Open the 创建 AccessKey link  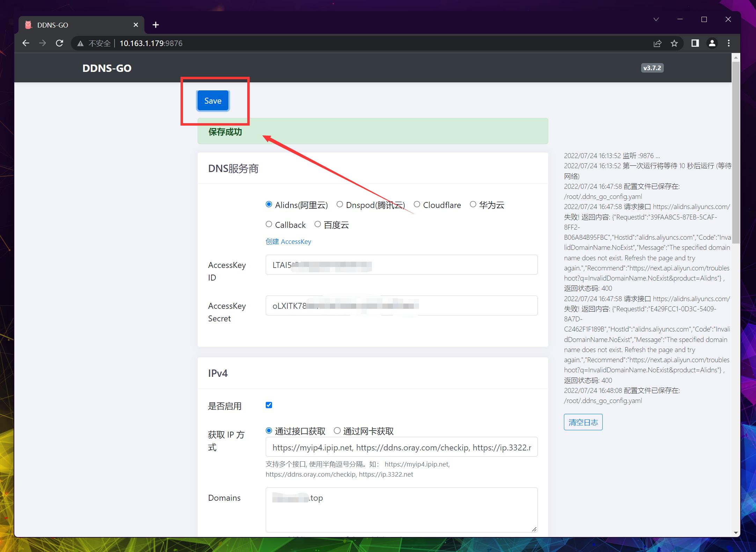(x=288, y=241)
